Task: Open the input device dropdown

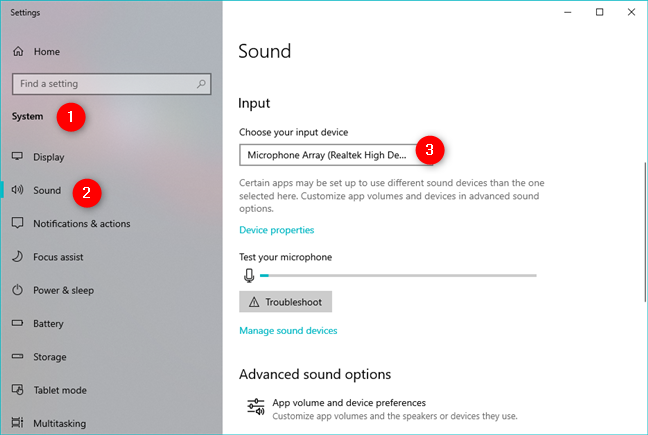Action: point(336,155)
